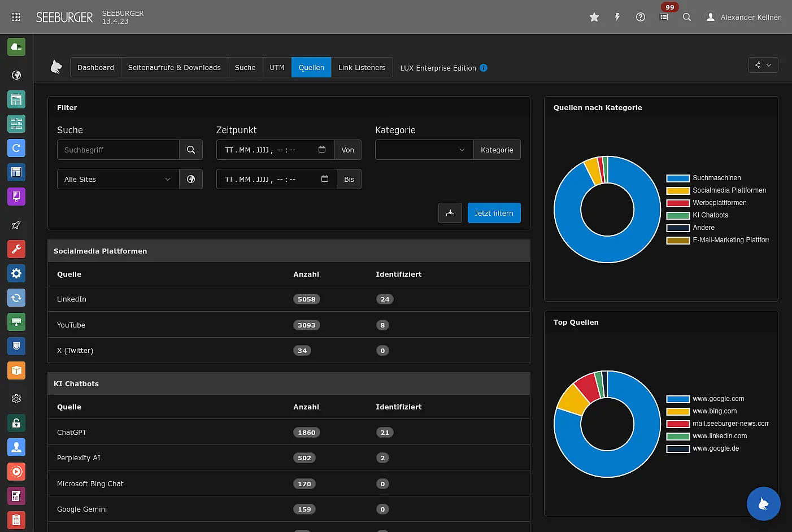Image resolution: width=792 pixels, height=532 pixels.
Task: Go to Link Listeners tab
Action: [x=362, y=67]
